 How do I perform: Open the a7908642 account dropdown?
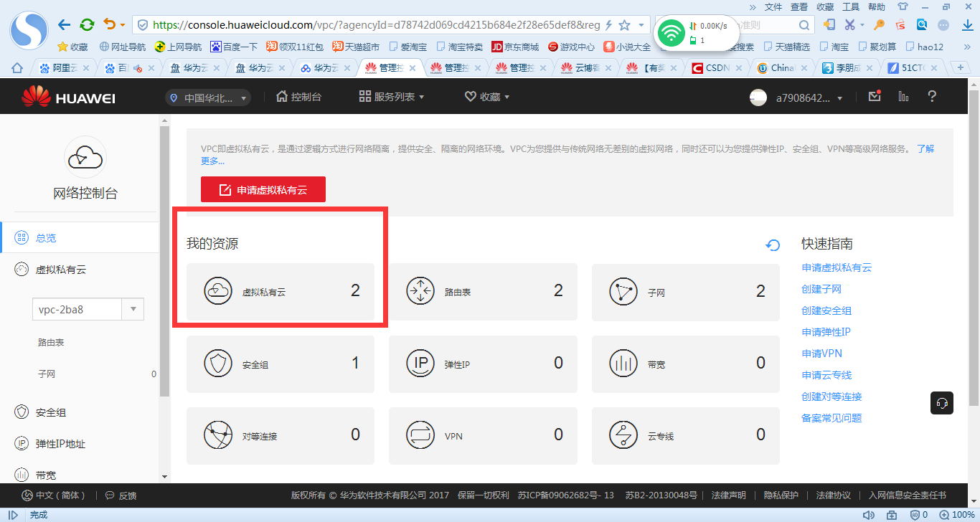pyautogui.click(x=796, y=98)
